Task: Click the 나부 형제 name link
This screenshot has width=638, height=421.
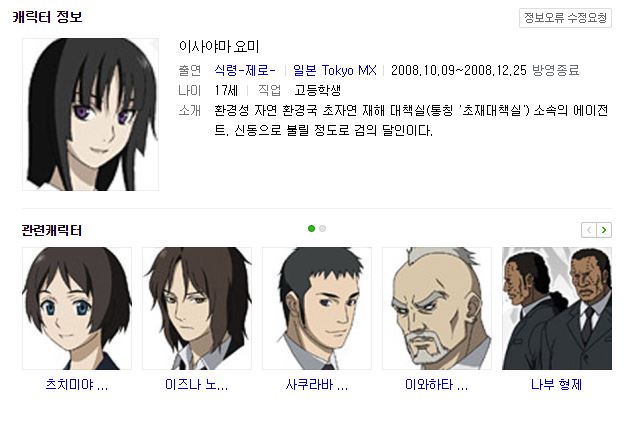Action: click(557, 384)
